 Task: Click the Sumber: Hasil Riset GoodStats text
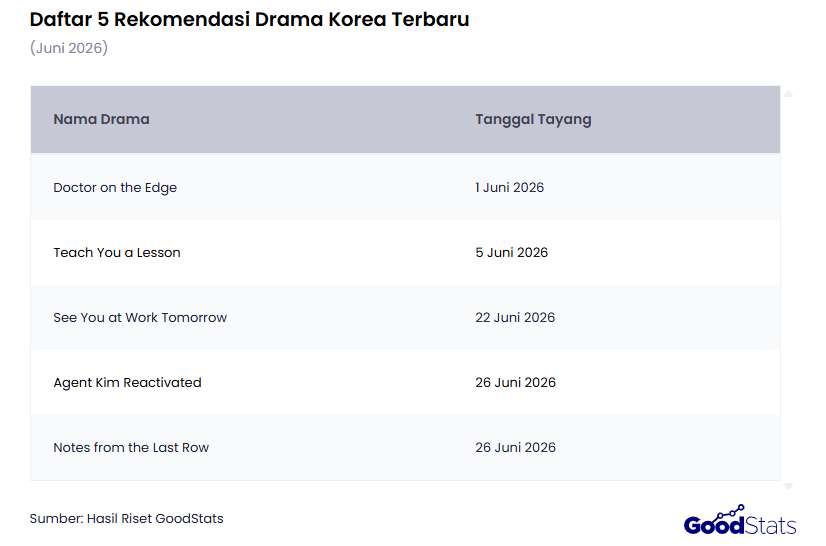pos(126,519)
